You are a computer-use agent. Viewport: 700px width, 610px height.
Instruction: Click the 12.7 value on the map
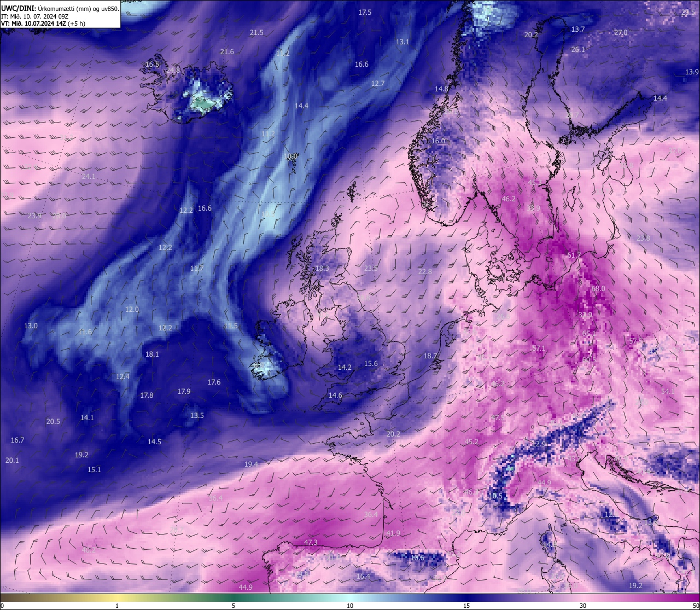click(378, 83)
